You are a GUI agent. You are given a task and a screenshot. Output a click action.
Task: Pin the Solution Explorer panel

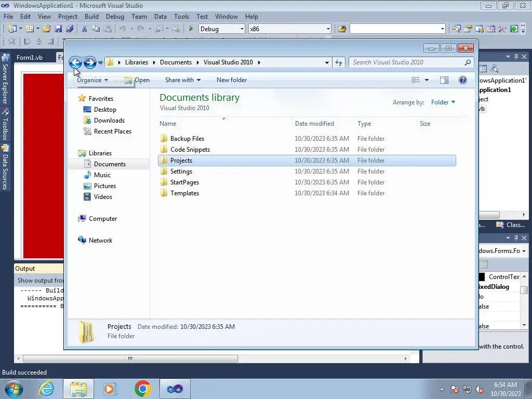pyautogui.click(x=516, y=57)
